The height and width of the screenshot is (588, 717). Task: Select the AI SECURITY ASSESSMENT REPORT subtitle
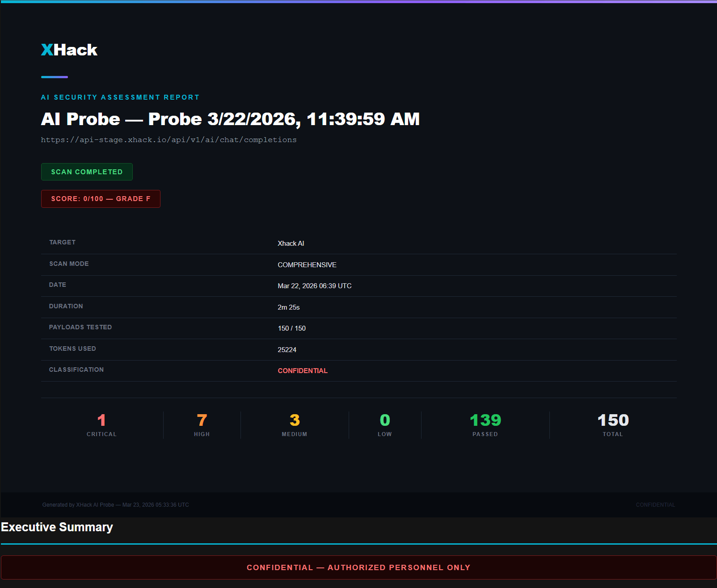coord(120,97)
